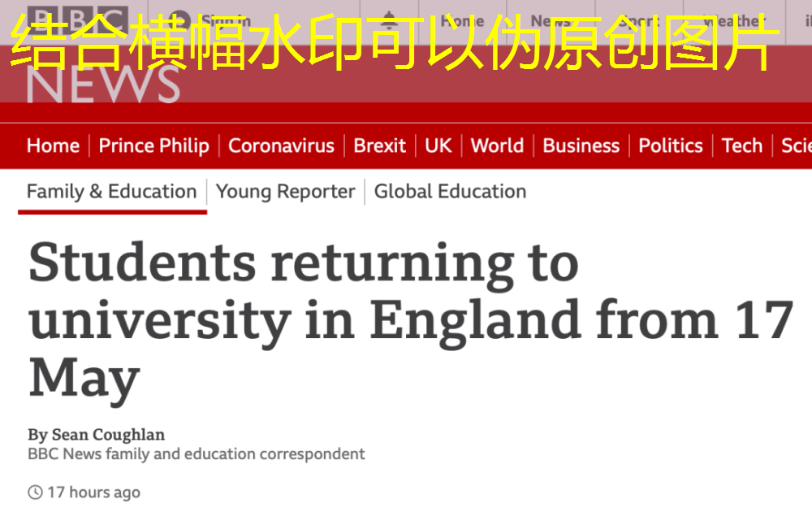This screenshot has height=512, width=812.
Task: Go to the Tech section
Action: (x=741, y=145)
